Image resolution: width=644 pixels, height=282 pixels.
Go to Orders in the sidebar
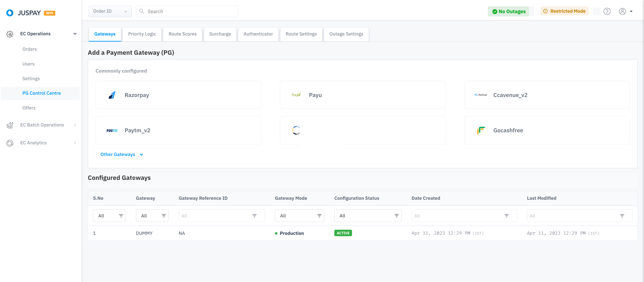(30, 49)
